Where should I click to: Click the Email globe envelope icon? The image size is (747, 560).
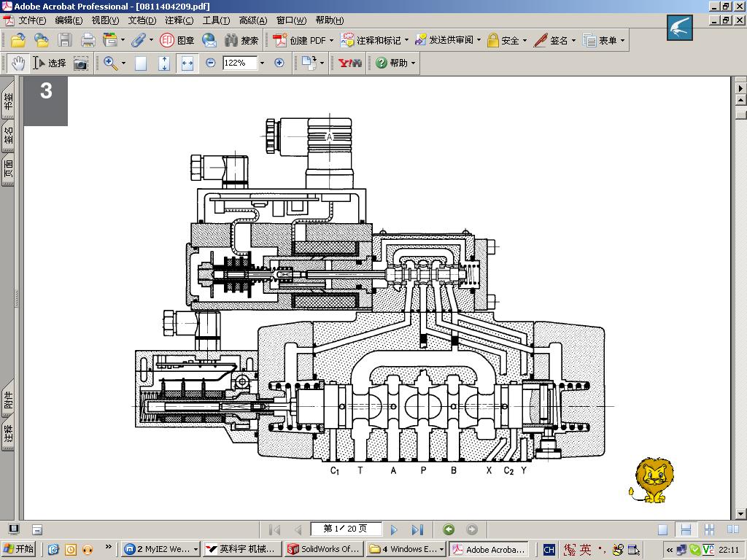click(x=209, y=40)
